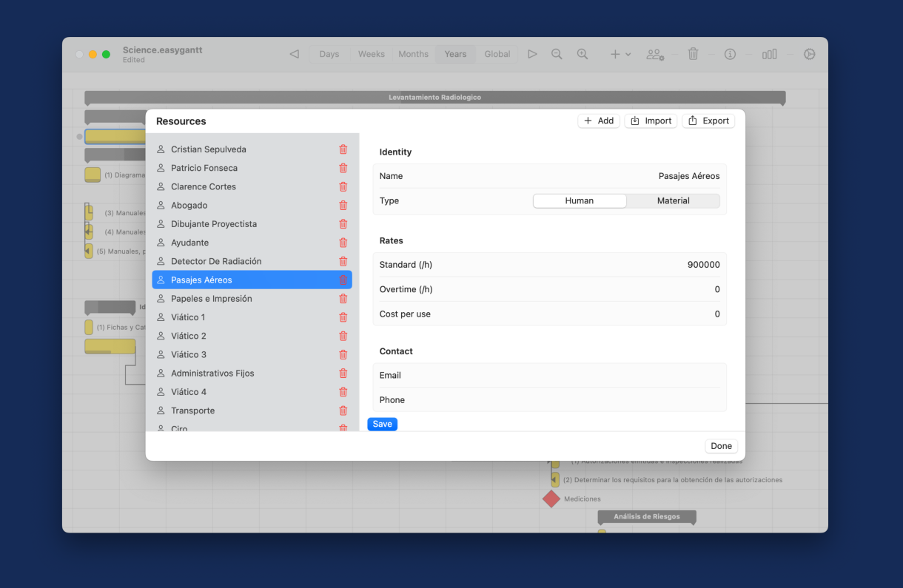The width and height of the screenshot is (903, 588).
Task: Click the Import button
Action: [x=651, y=121]
